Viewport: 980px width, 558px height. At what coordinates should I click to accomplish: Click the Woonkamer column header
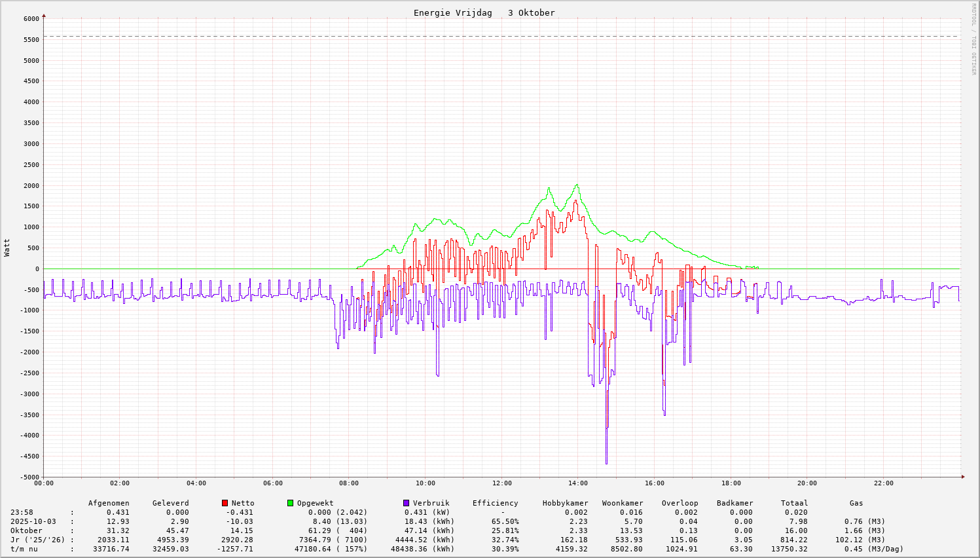[623, 504]
